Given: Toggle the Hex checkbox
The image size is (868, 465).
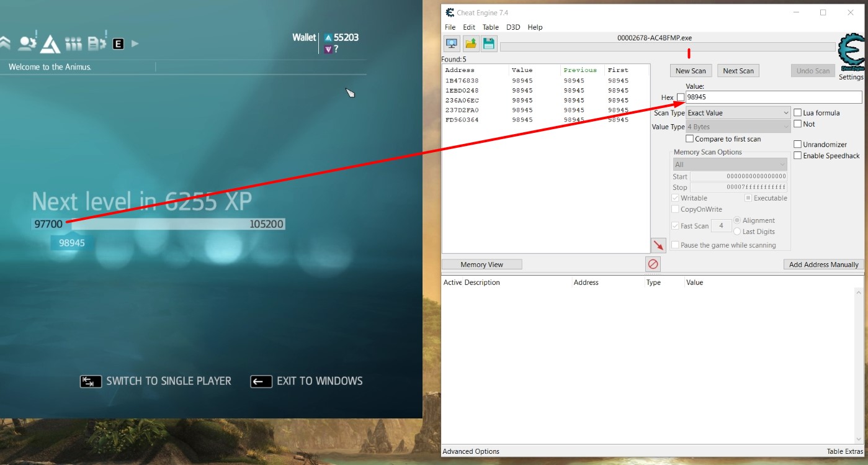Looking at the screenshot, I should (681, 97).
